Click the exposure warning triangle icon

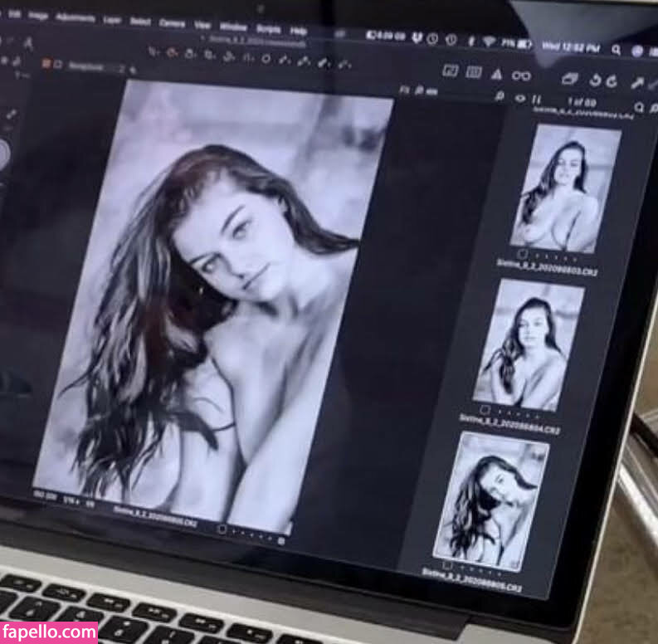496,75
